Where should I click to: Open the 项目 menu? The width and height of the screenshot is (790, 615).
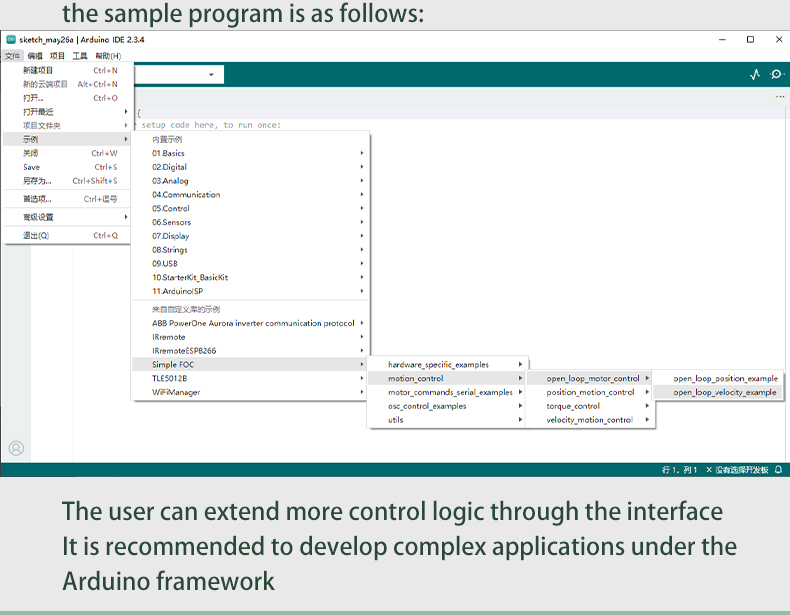(x=57, y=56)
